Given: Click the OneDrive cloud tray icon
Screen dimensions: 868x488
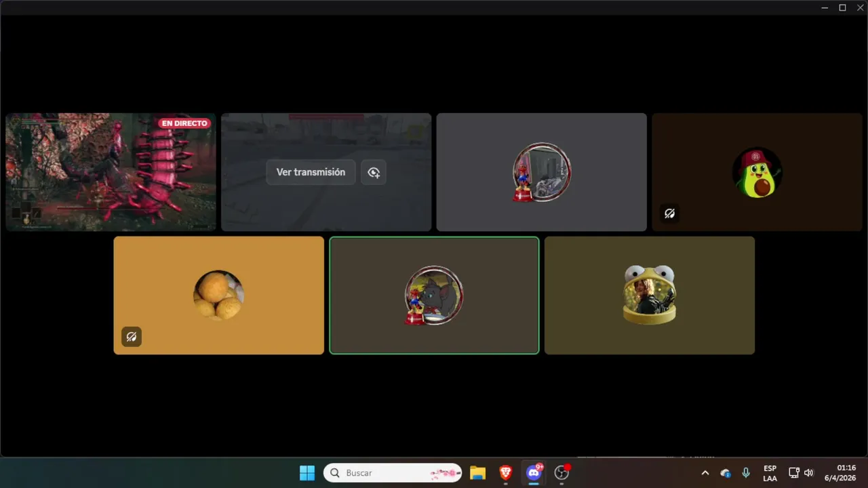Looking at the screenshot, I should click(726, 473).
